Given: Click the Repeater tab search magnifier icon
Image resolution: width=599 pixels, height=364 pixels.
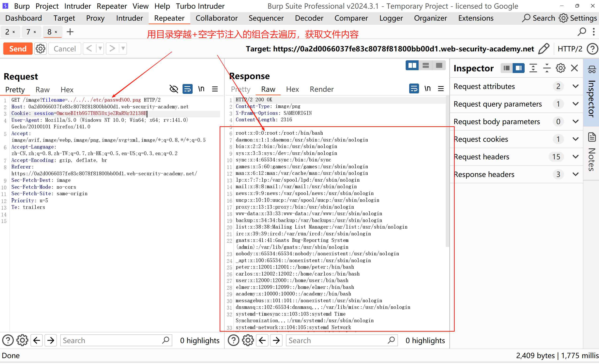Looking at the screenshot, I should 582,32.
